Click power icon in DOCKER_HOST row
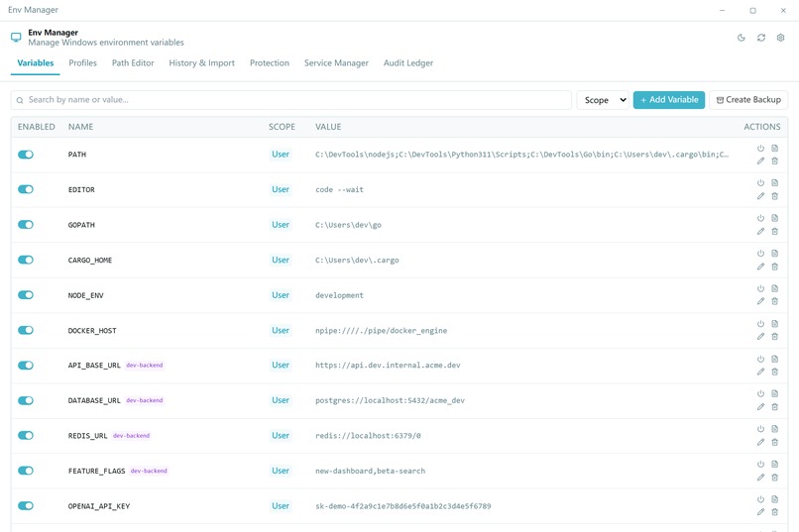The width and height of the screenshot is (799, 532). pos(760,324)
